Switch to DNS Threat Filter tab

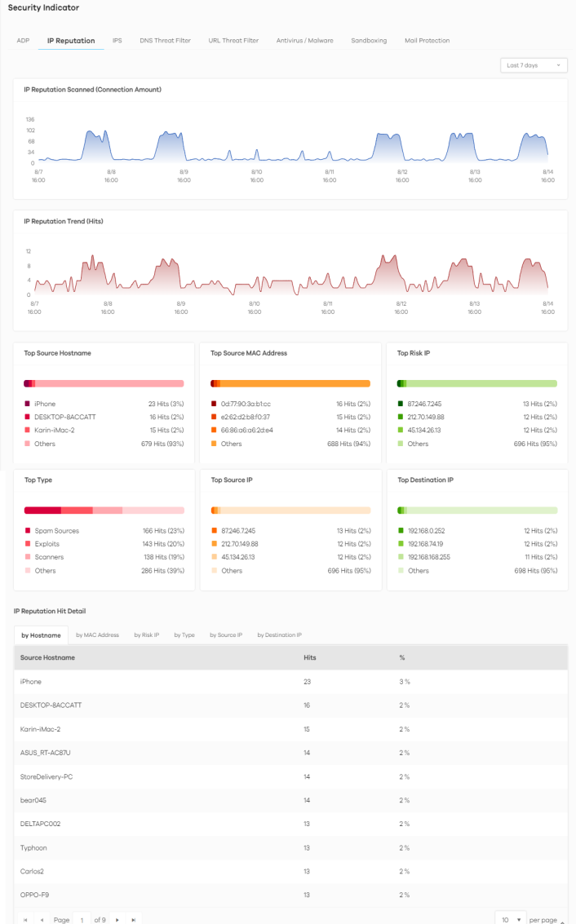pyautogui.click(x=165, y=40)
